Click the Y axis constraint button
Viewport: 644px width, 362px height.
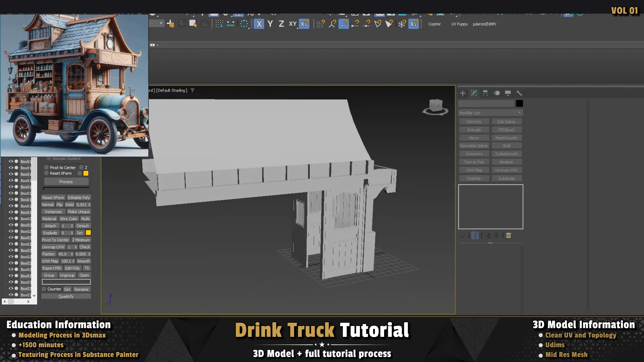coord(270,24)
